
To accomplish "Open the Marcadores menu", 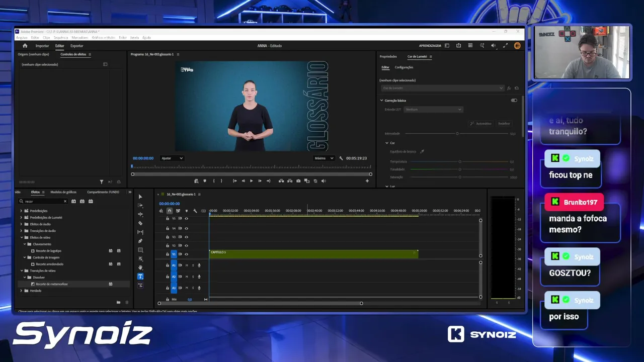I will tap(80, 38).
